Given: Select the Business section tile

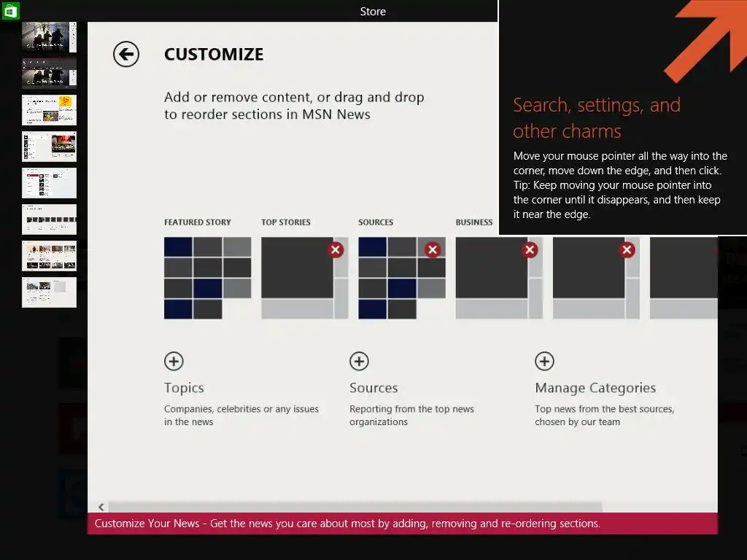Looking at the screenshot, I should 499,278.
